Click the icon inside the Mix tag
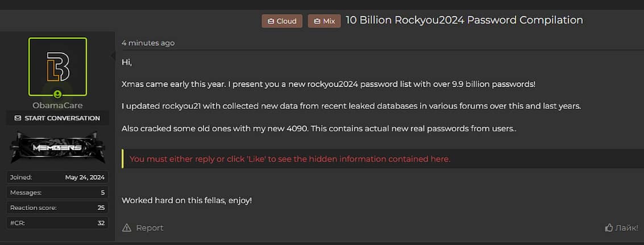The height and width of the screenshot is (245, 644). click(x=317, y=21)
